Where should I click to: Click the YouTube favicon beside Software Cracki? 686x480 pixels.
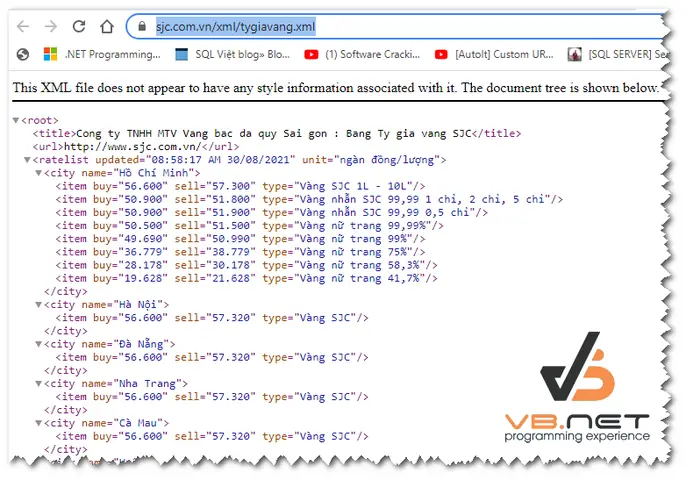click(x=311, y=54)
